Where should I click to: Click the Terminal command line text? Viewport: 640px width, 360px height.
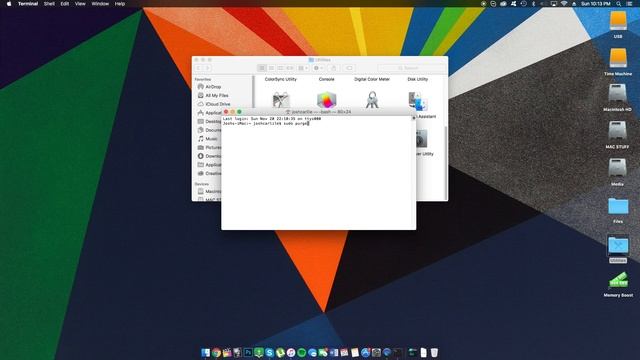coord(266,123)
